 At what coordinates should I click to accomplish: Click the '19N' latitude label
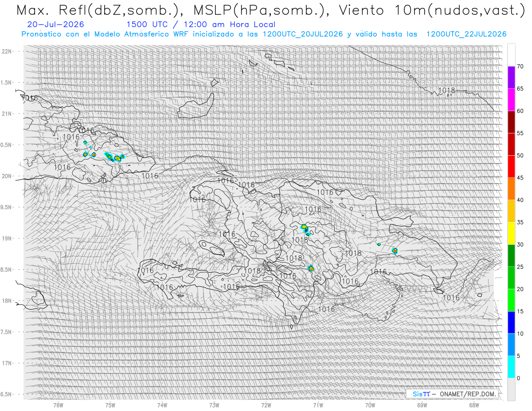7,239
